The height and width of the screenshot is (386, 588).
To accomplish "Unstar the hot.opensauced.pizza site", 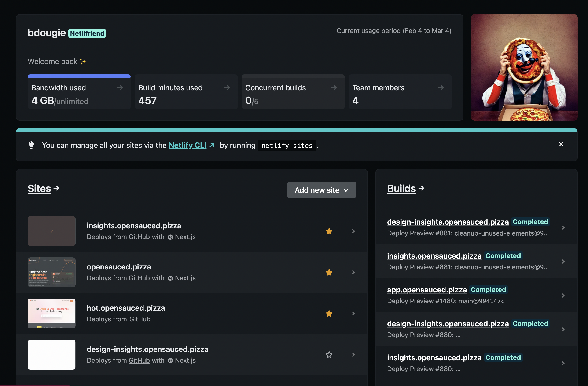I will pos(329,314).
